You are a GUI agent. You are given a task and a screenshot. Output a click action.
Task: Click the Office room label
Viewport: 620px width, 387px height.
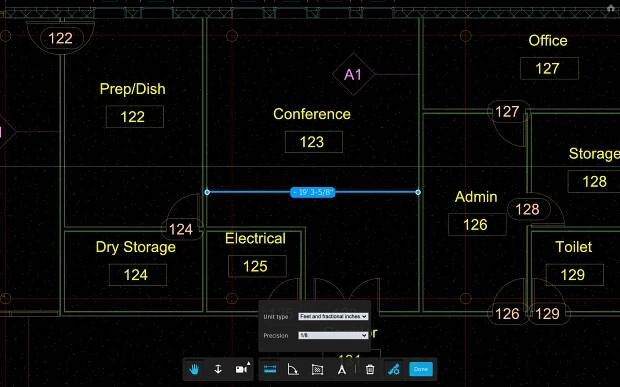tap(548, 41)
